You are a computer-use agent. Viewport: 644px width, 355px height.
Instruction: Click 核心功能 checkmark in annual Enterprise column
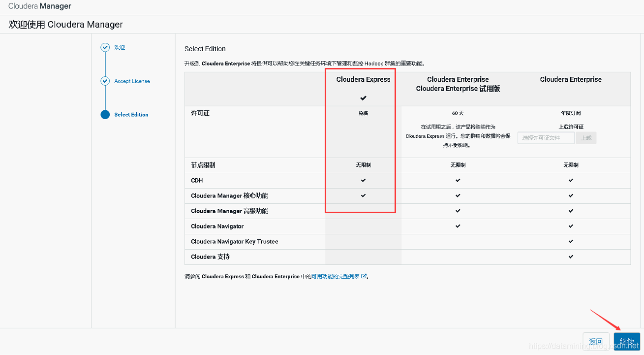[x=571, y=195]
